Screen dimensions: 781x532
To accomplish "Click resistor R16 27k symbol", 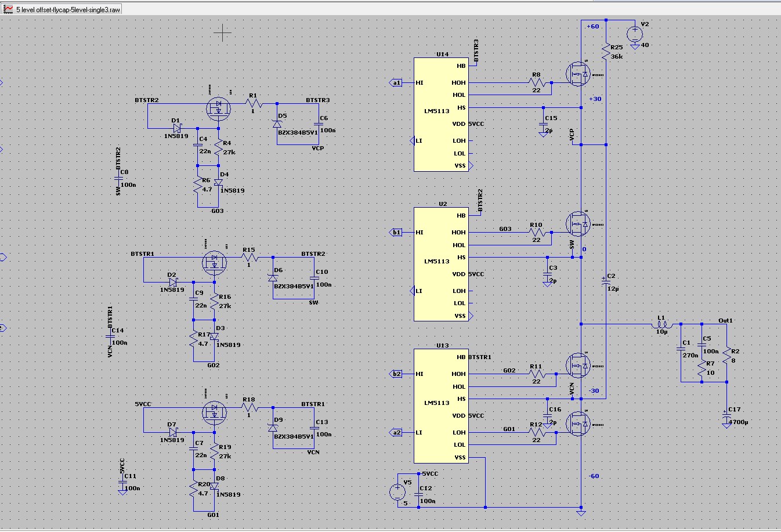I will [214, 301].
